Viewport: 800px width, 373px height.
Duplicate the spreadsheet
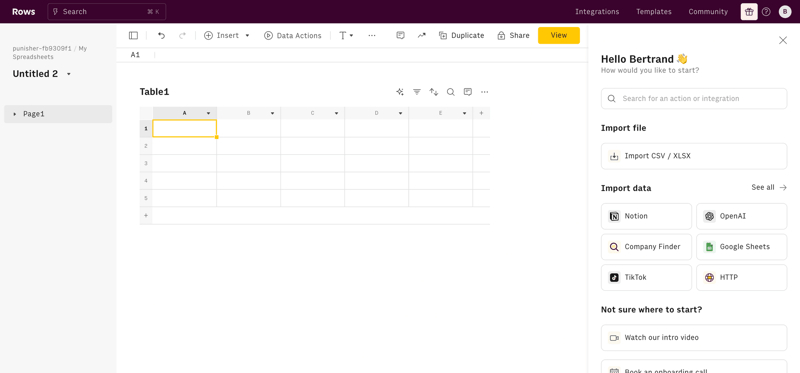(462, 35)
